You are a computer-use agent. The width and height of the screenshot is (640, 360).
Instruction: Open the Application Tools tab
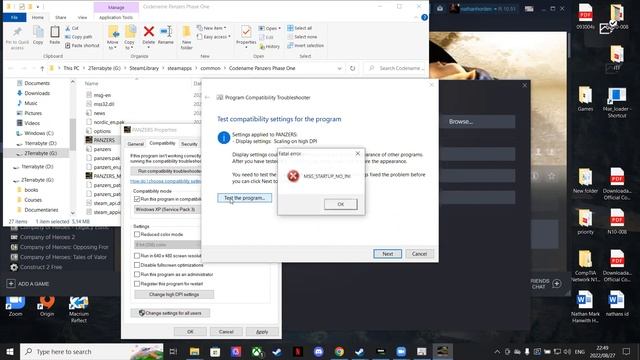[x=116, y=18]
